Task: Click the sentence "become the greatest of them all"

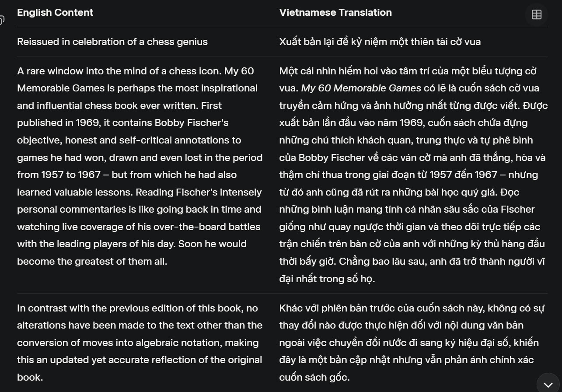Action: 92,262
